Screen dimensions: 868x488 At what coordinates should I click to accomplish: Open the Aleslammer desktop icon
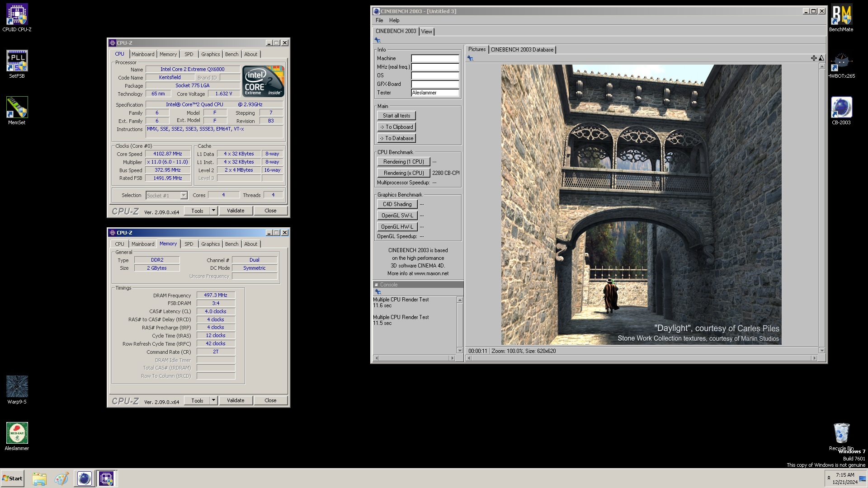click(x=17, y=436)
